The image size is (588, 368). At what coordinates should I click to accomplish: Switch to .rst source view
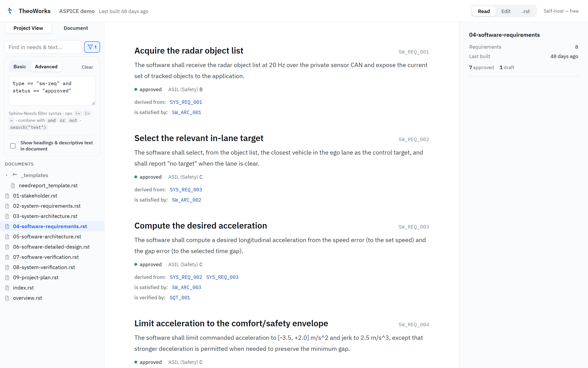coord(526,11)
